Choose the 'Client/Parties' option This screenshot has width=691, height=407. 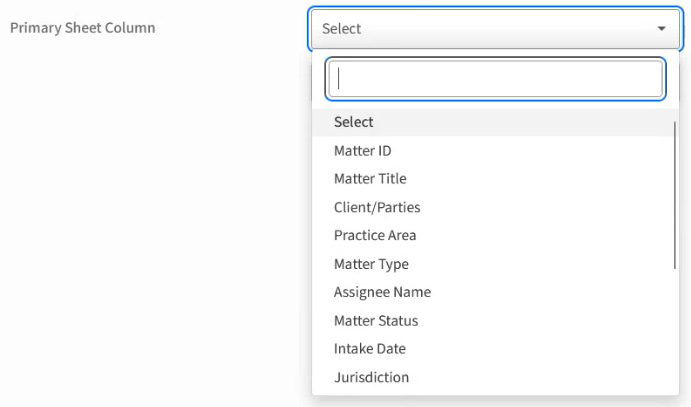(377, 207)
